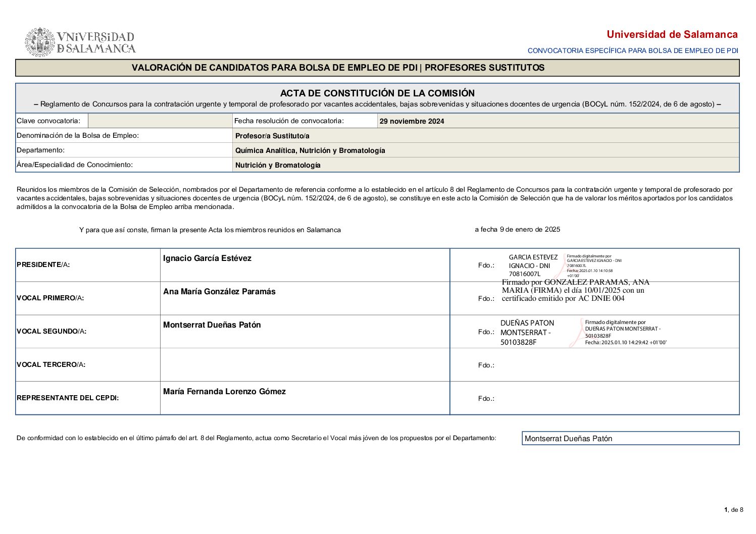Click the 'VOCAL SEGUNDO/A:' label
The width and height of the screenshot is (756, 534).
(52, 331)
